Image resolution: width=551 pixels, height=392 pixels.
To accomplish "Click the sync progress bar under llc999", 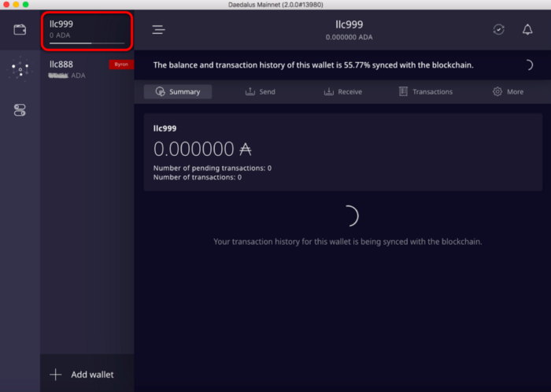I will point(87,43).
